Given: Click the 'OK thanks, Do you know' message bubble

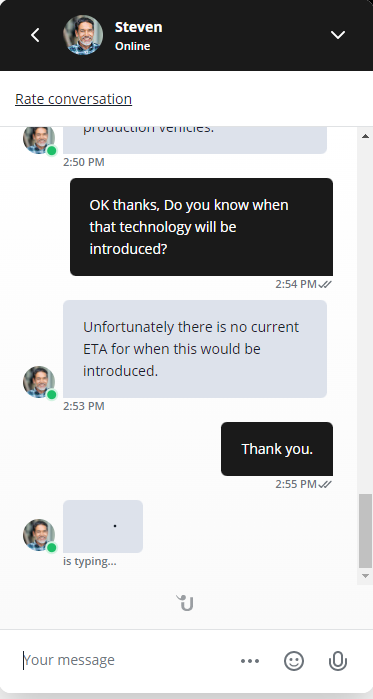Looking at the screenshot, I should pyautogui.click(x=201, y=227).
